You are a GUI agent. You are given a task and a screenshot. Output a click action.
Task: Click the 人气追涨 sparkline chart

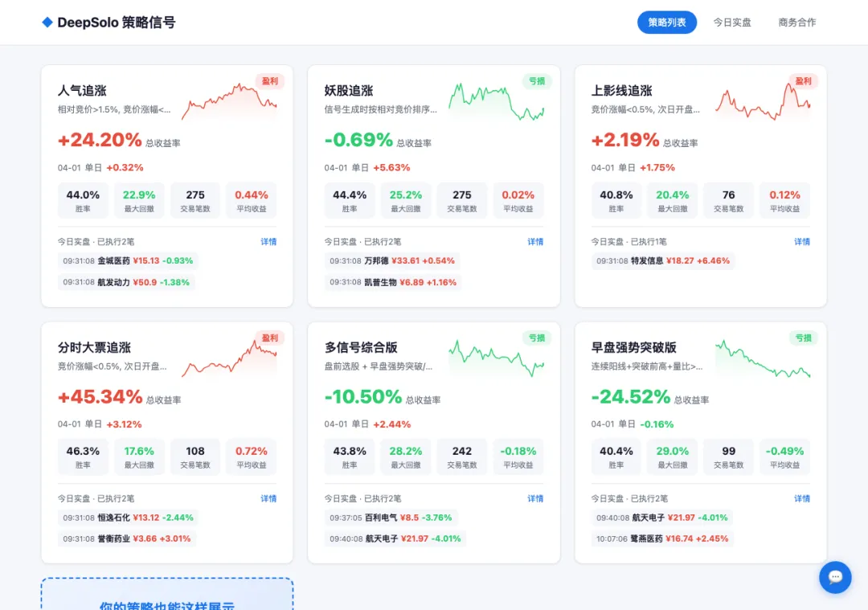pyautogui.click(x=229, y=100)
